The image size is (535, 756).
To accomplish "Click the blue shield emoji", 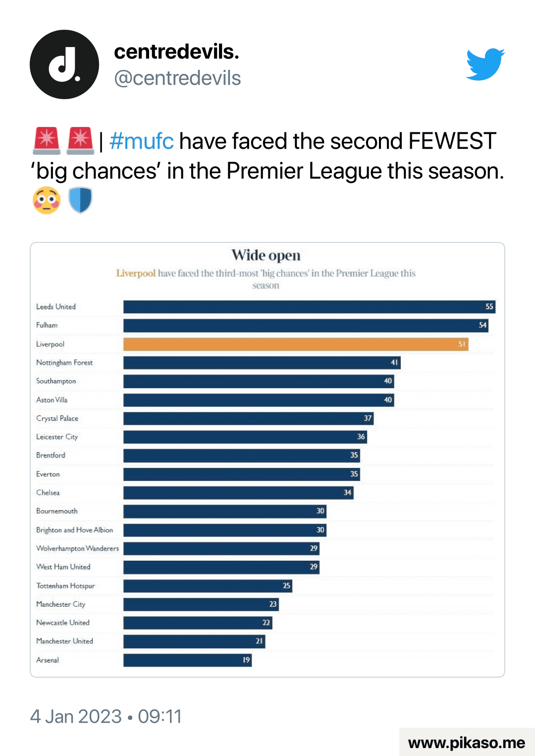I will 80,200.
